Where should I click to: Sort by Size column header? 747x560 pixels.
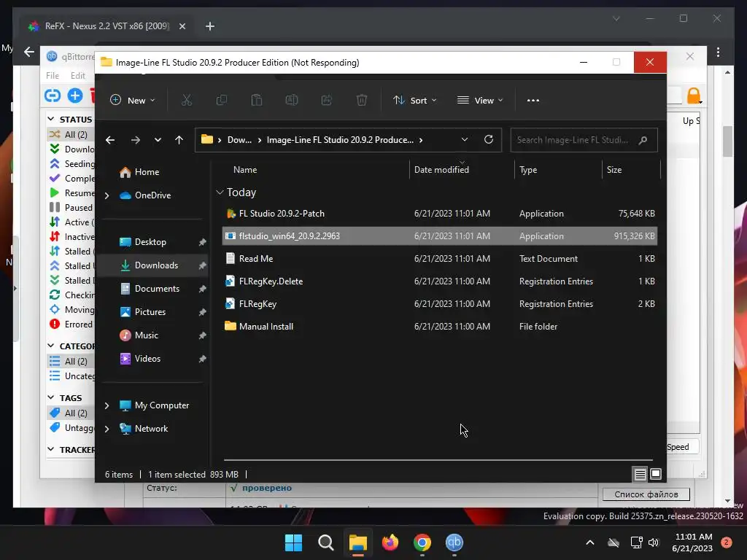(614, 169)
